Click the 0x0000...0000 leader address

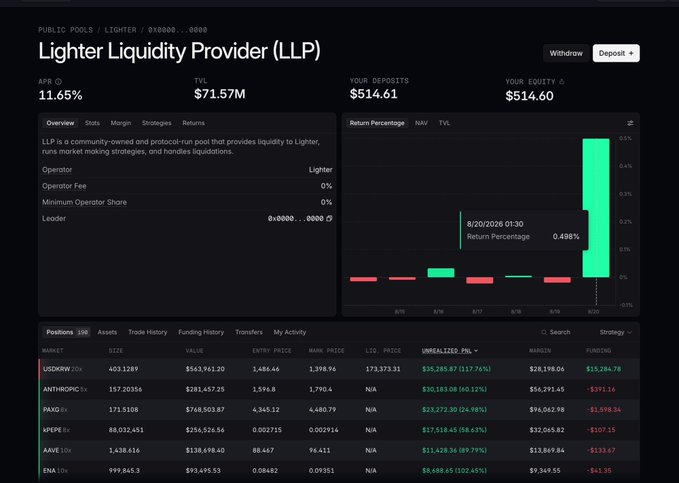point(295,219)
